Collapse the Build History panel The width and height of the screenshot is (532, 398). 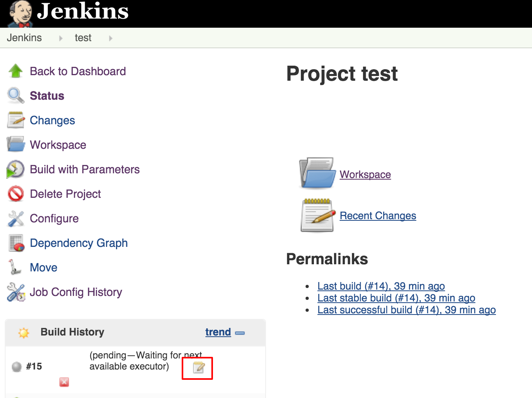[x=240, y=333]
